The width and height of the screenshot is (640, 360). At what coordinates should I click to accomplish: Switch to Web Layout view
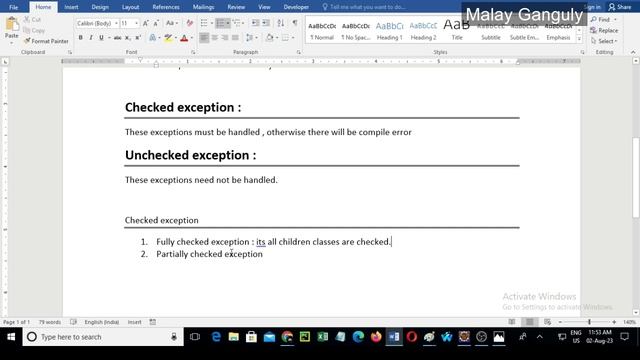[x=547, y=322]
